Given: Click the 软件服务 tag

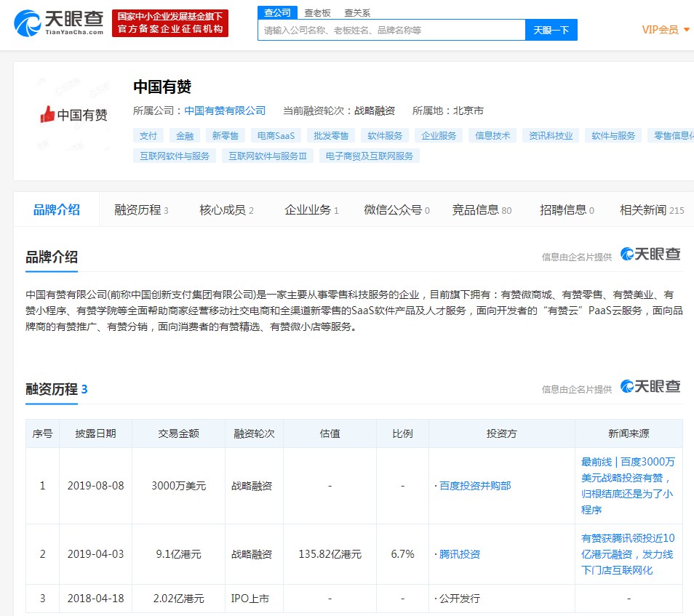Looking at the screenshot, I should [385, 136].
